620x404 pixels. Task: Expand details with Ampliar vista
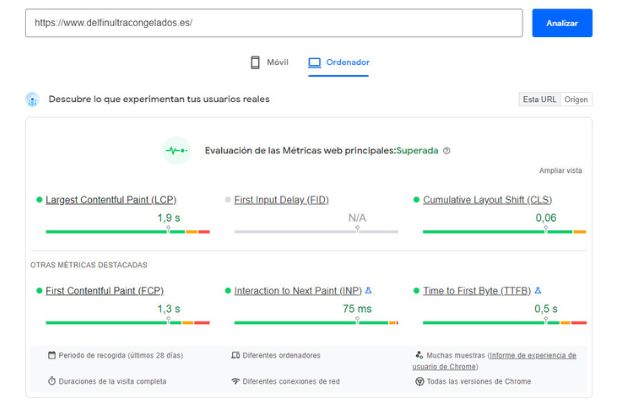coord(560,170)
